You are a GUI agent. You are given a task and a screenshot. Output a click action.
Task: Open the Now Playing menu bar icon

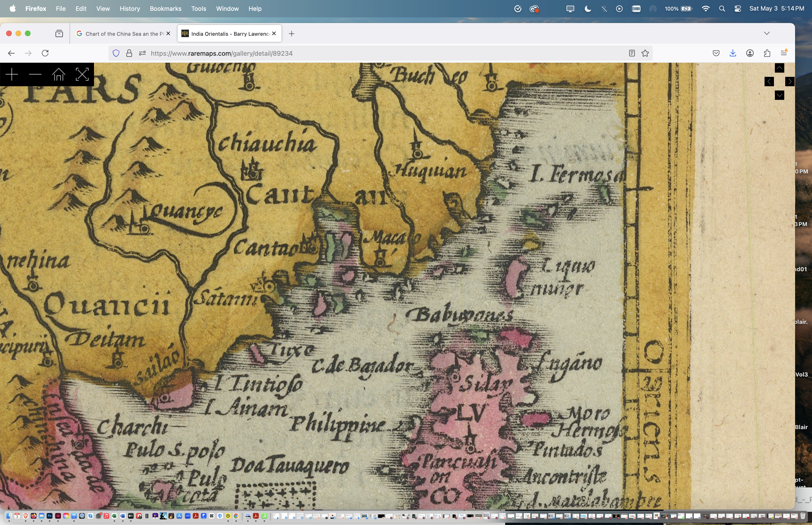(x=620, y=8)
